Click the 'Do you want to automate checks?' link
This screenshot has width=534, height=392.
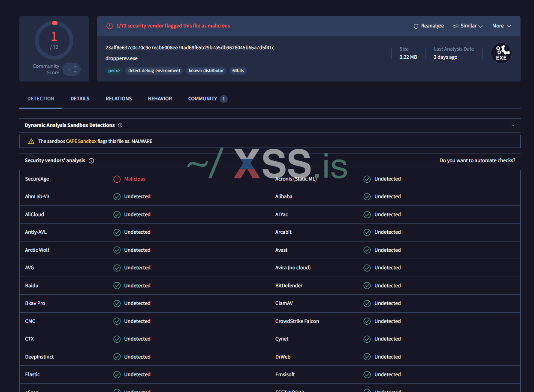point(477,160)
